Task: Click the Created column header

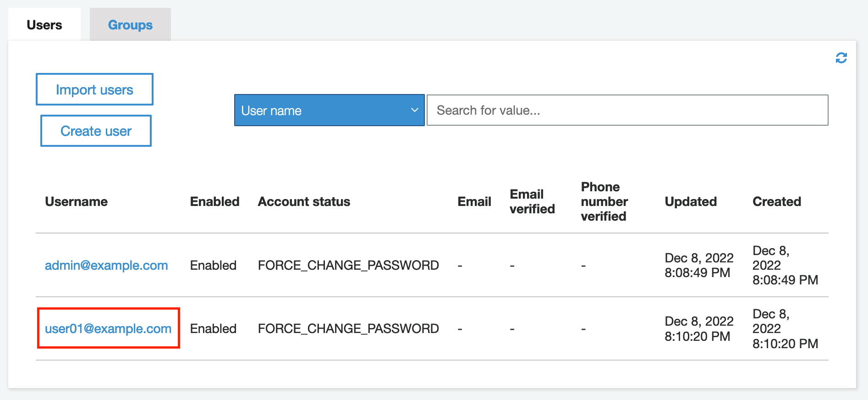Action: [x=777, y=201]
